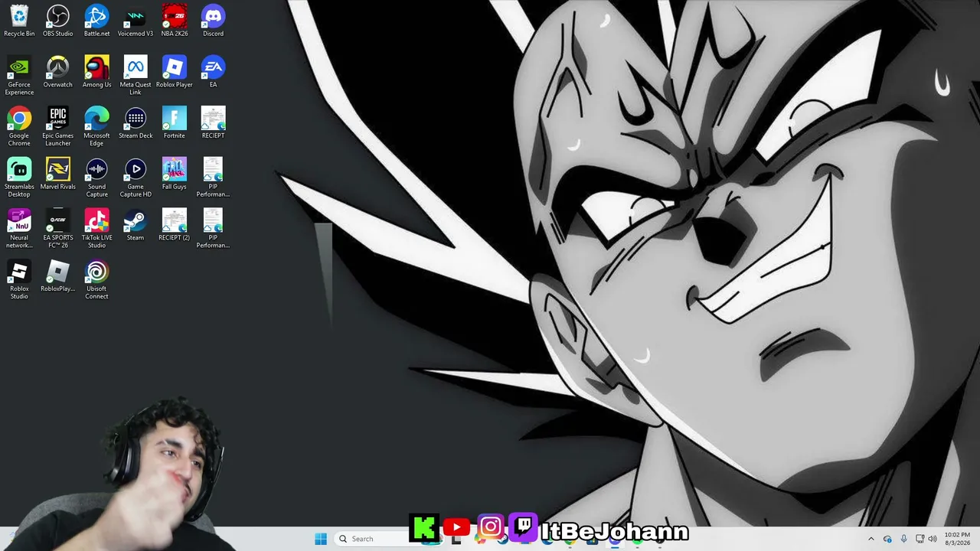Select the Marvel Rivals game icon
This screenshot has width=980, height=551.
(58, 174)
